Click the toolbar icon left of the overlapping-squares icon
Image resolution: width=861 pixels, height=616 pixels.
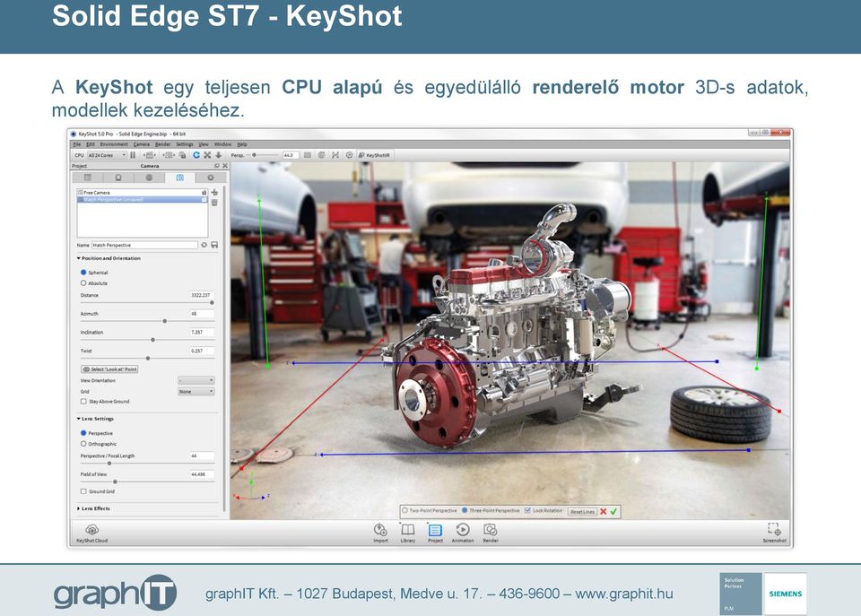click(x=170, y=155)
